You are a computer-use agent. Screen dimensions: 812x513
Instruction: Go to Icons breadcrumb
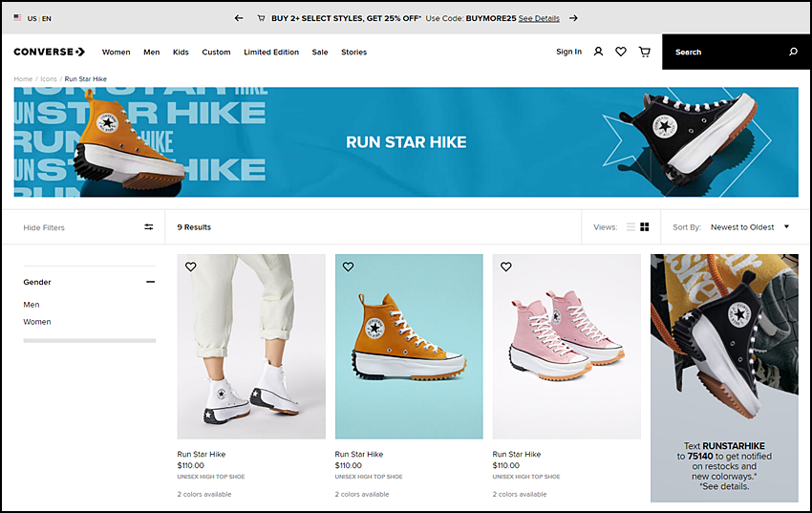coord(49,79)
